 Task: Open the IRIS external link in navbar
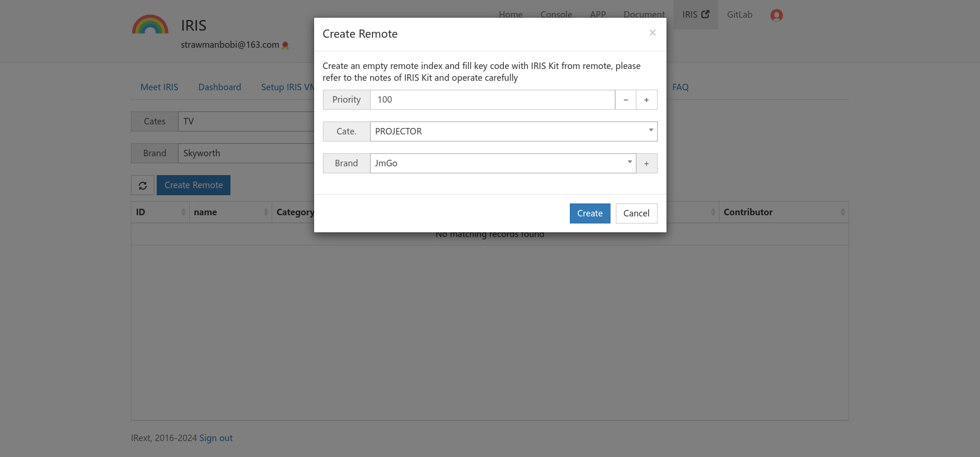coord(695,15)
